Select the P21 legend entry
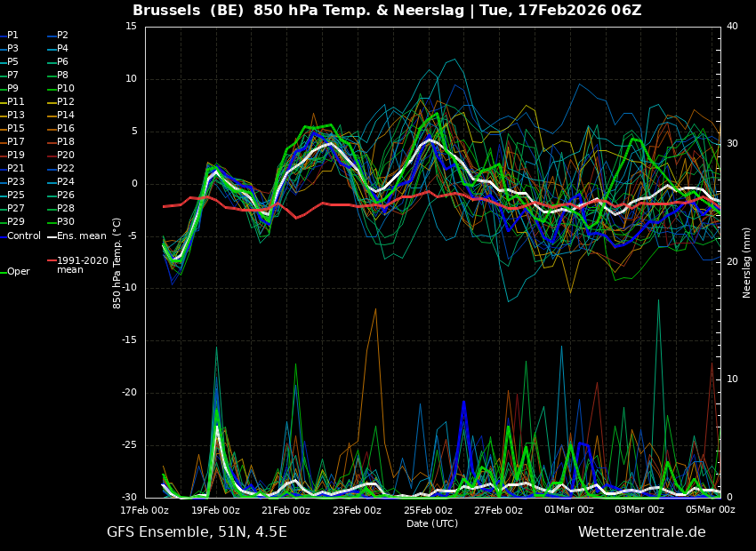The image size is (756, 551). click(x=16, y=169)
